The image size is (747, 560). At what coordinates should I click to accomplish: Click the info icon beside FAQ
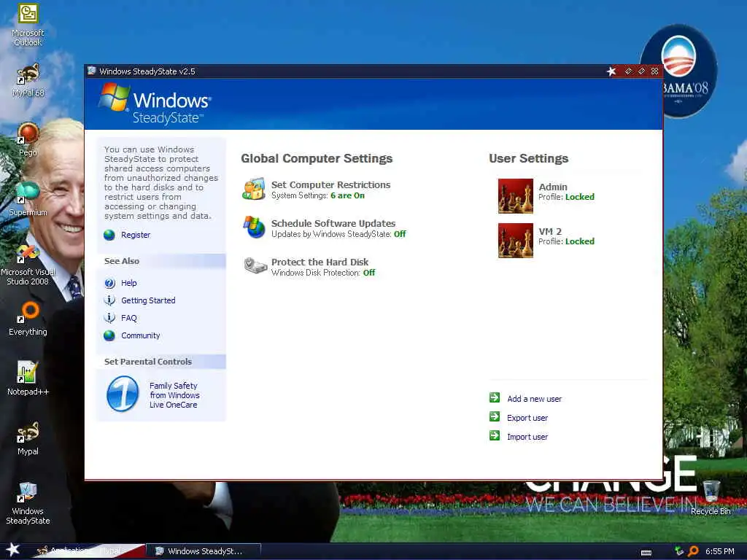click(x=109, y=318)
